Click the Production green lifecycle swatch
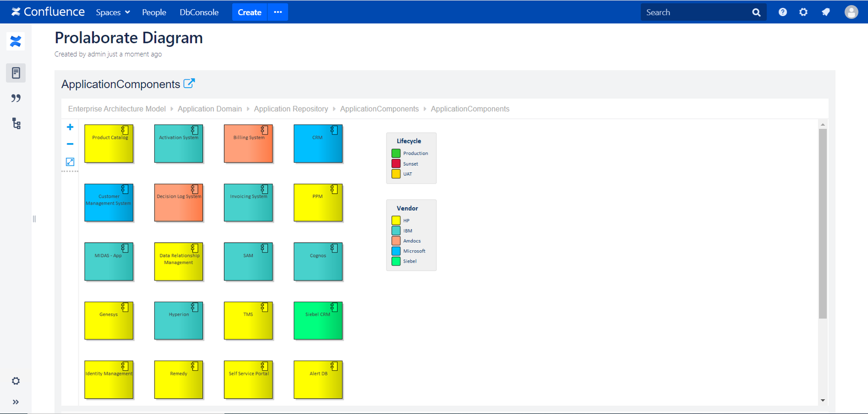This screenshot has width=868, height=414. [x=396, y=153]
